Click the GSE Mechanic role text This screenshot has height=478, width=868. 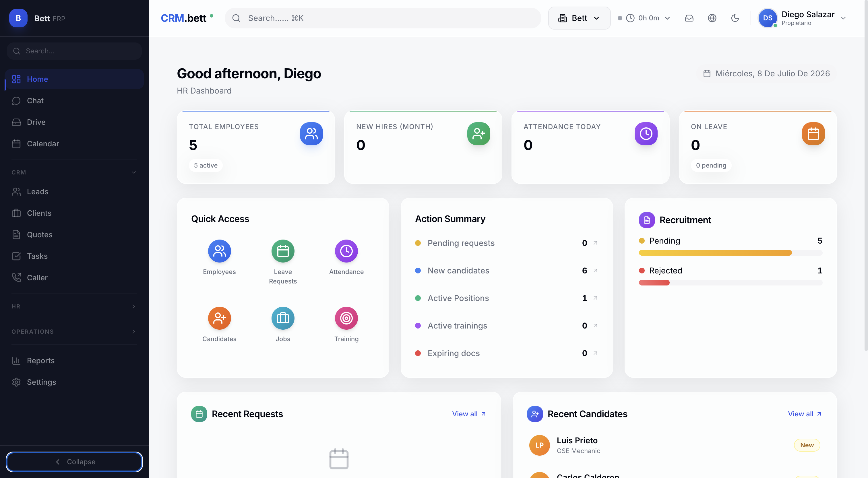click(x=578, y=451)
